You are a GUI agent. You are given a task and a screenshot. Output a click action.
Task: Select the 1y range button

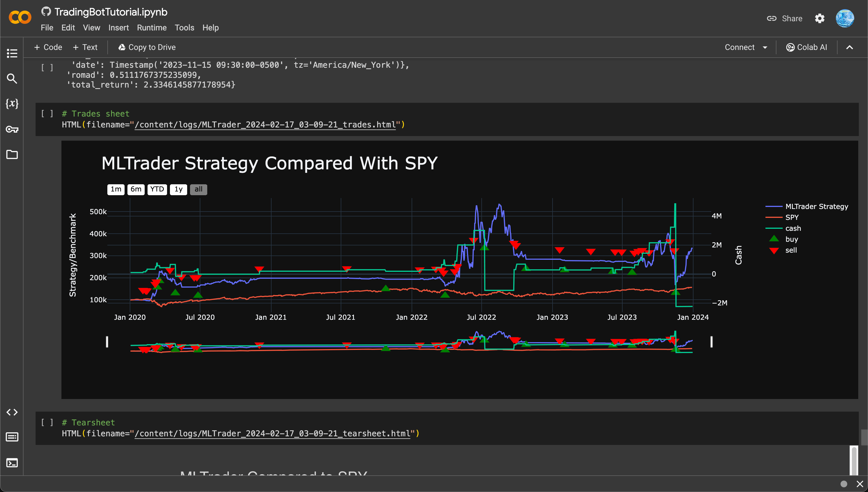pos(179,189)
